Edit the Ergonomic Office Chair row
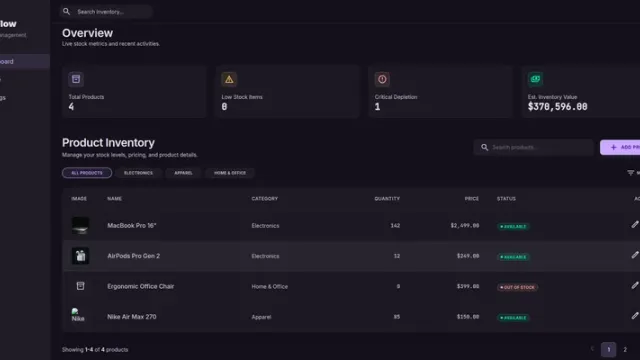This screenshot has height=360, width=640. pyautogui.click(x=635, y=285)
